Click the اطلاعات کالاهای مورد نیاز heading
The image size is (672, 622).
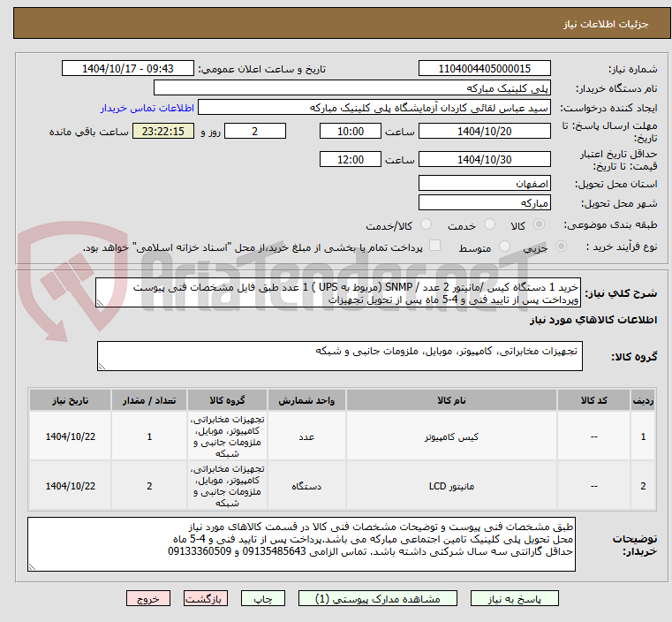coord(593,320)
